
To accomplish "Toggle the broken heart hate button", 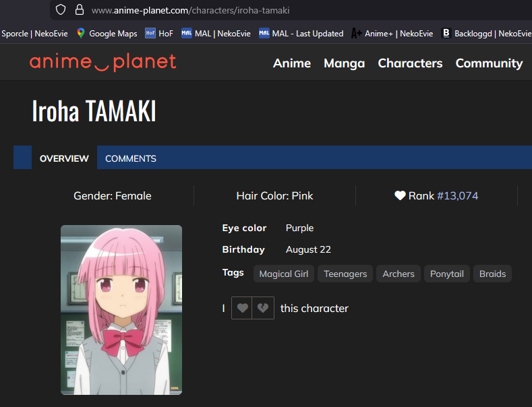I will pyautogui.click(x=263, y=308).
